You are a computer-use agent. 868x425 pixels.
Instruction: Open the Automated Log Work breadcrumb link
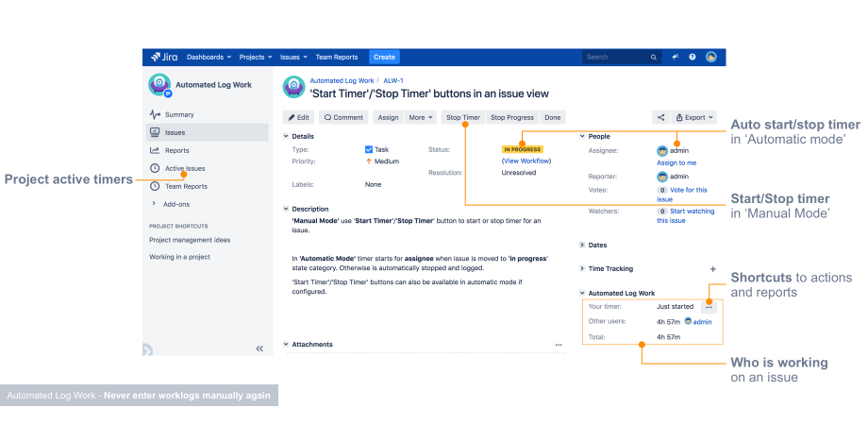[342, 81]
